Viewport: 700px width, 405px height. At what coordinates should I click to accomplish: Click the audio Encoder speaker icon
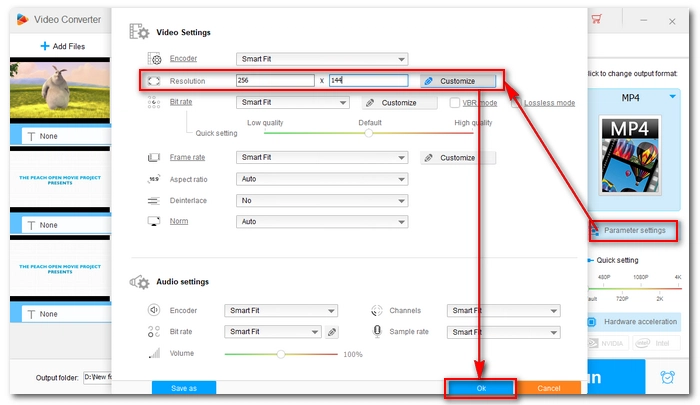154,310
